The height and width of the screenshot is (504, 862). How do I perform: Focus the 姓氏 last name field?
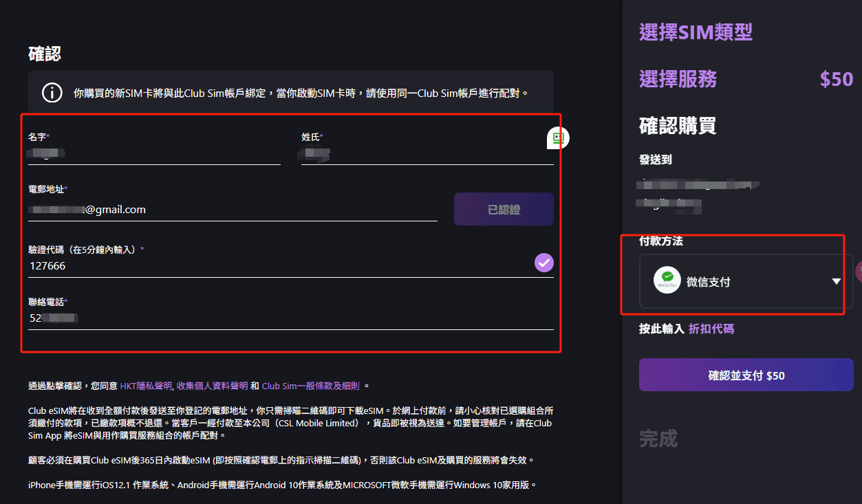pyautogui.click(x=427, y=155)
